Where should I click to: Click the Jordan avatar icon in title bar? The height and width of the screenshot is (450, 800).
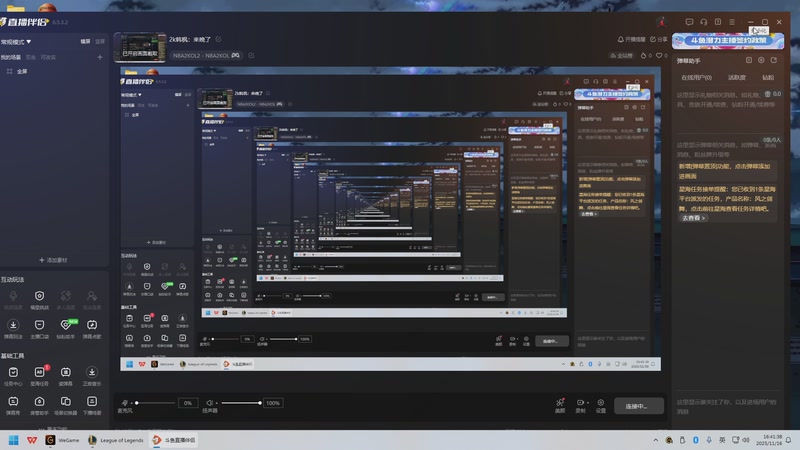tap(662, 21)
